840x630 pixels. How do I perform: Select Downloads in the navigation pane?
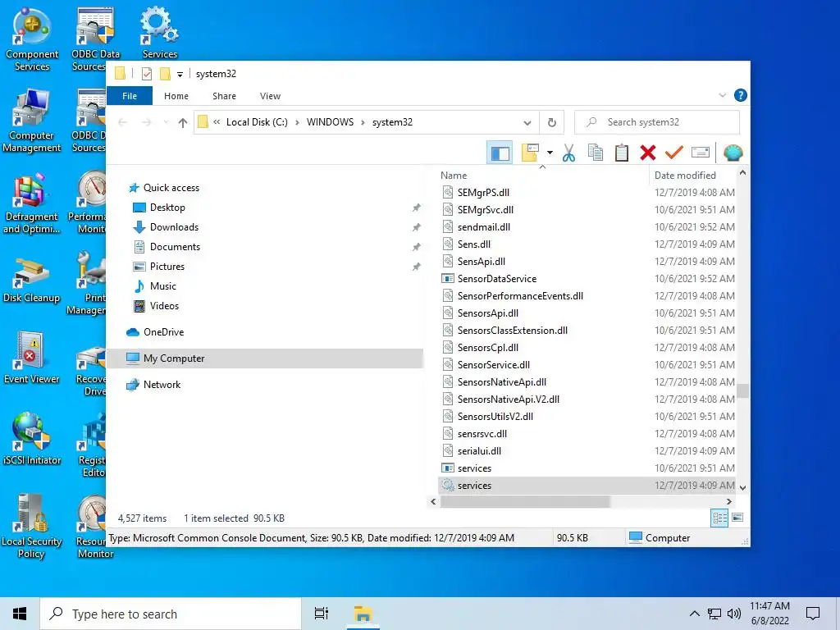(174, 227)
